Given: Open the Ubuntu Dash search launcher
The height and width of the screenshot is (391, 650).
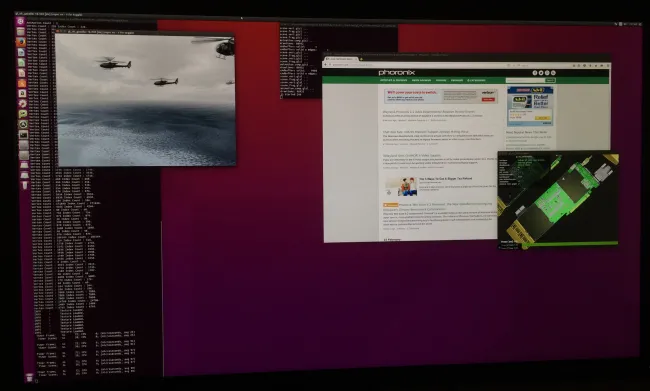Looking at the screenshot, I should (x=21, y=21).
